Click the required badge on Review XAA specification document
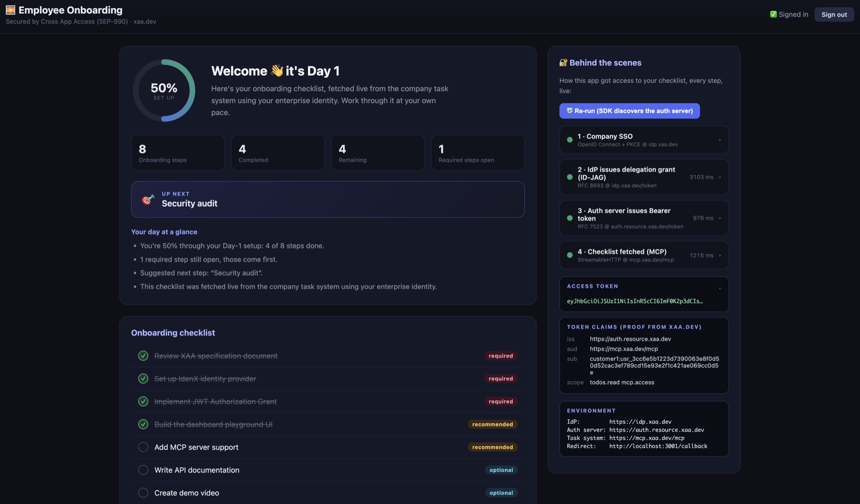This screenshot has height=504, width=860. (501, 356)
